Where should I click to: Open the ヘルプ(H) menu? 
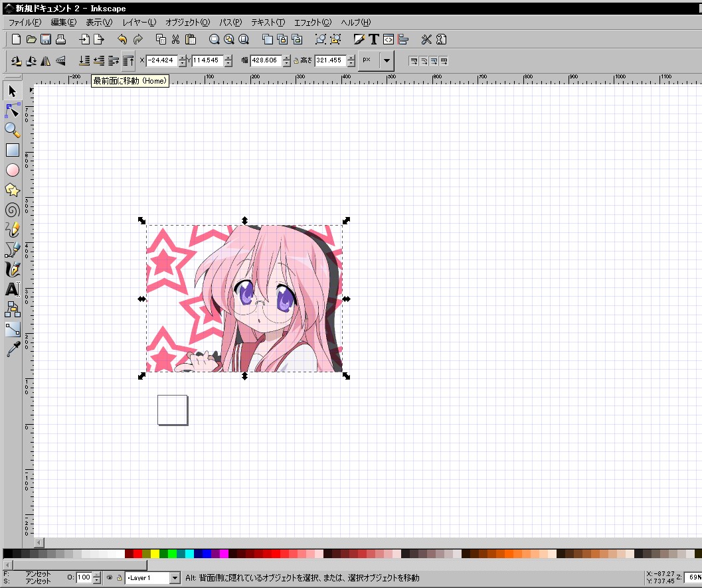tap(356, 23)
